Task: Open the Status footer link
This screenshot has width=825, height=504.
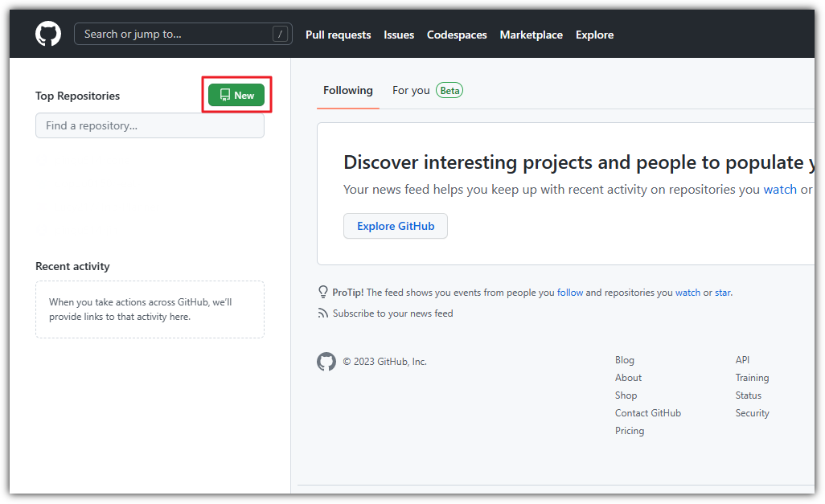Action: [x=748, y=395]
